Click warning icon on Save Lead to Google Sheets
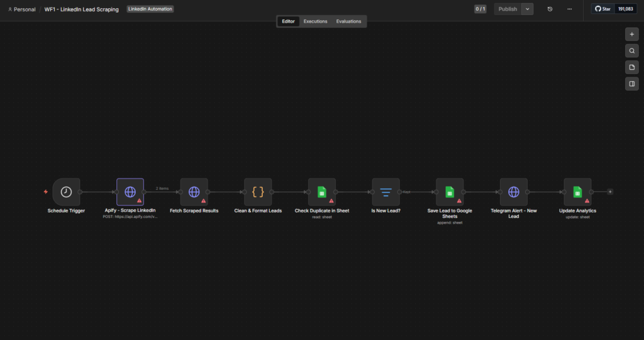Image resolution: width=644 pixels, height=340 pixels. click(459, 201)
